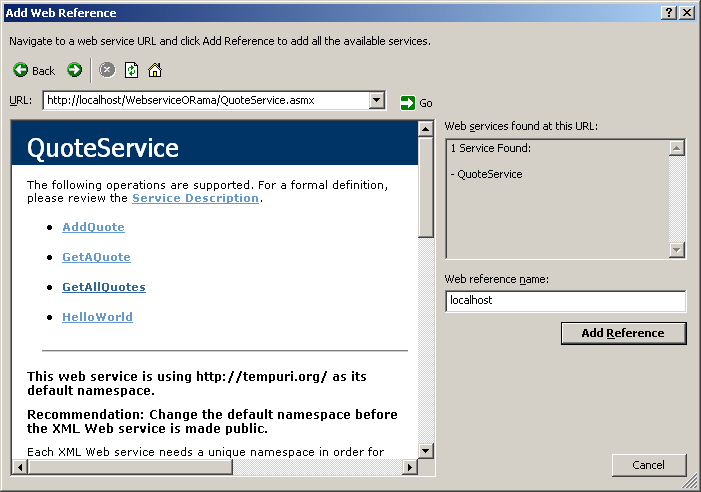Click the Help question mark button
The height and width of the screenshot is (492, 701).
tap(668, 13)
